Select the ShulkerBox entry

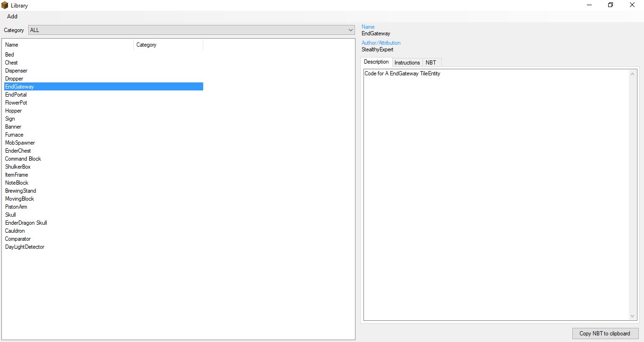click(18, 167)
